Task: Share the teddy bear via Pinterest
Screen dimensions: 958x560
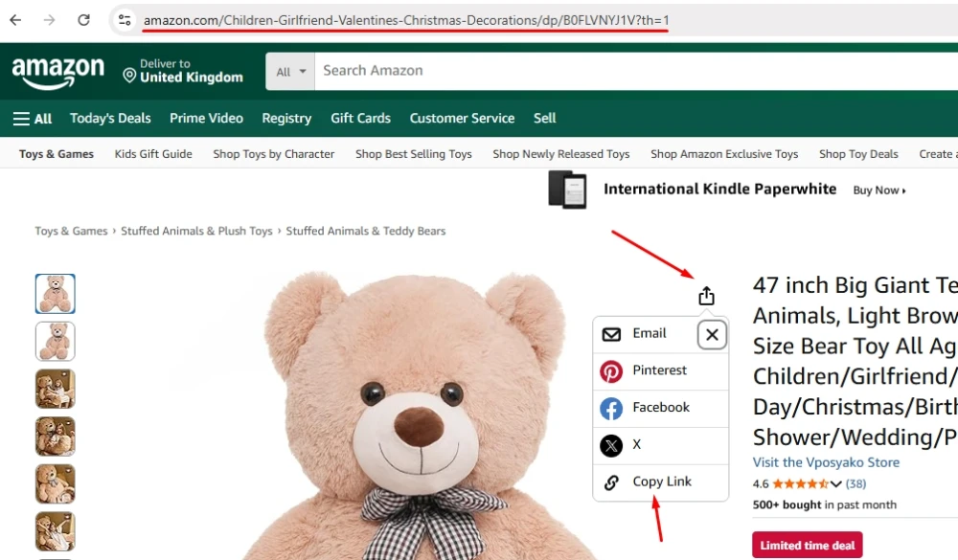Action: (x=660, y=370)
